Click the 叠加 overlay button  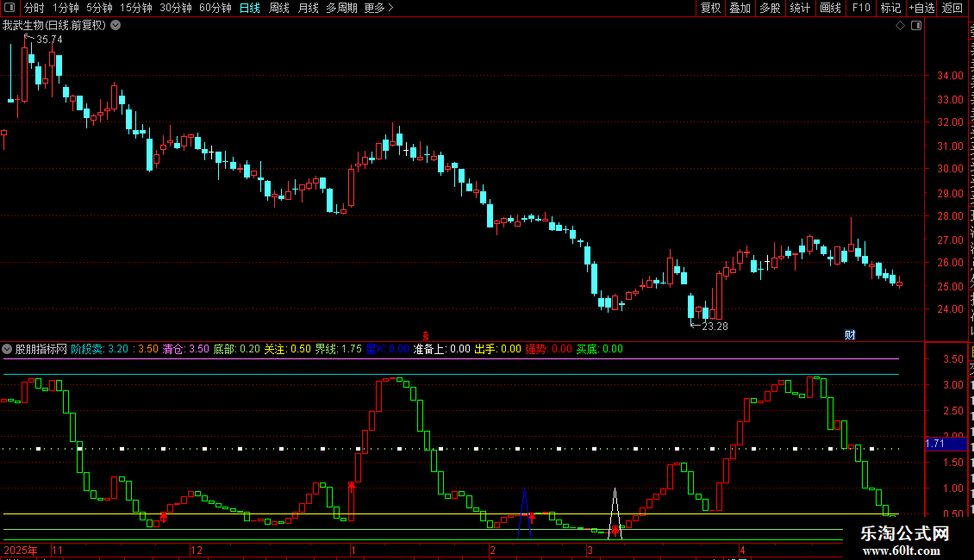coord(740,8)
